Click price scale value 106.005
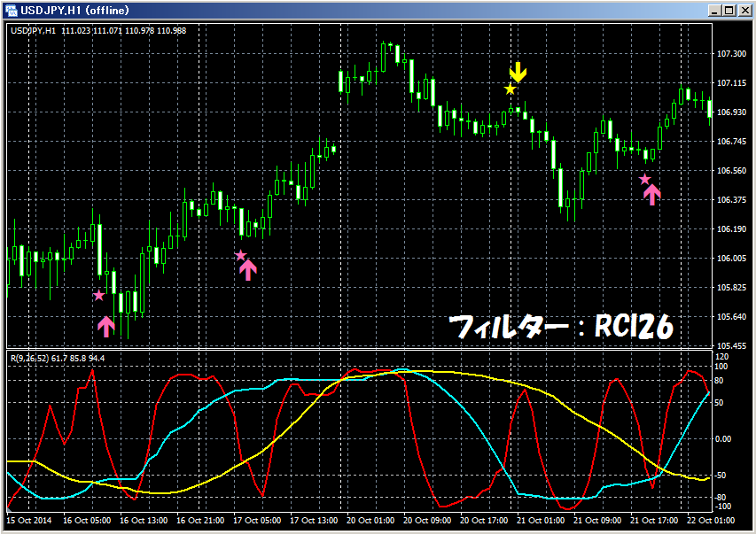756x534 pixels. [x=732, y=259]
